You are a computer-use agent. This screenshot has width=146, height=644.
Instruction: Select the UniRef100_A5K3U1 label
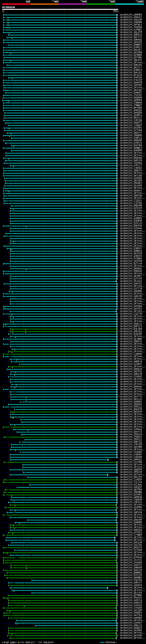(x=131, y=331)
